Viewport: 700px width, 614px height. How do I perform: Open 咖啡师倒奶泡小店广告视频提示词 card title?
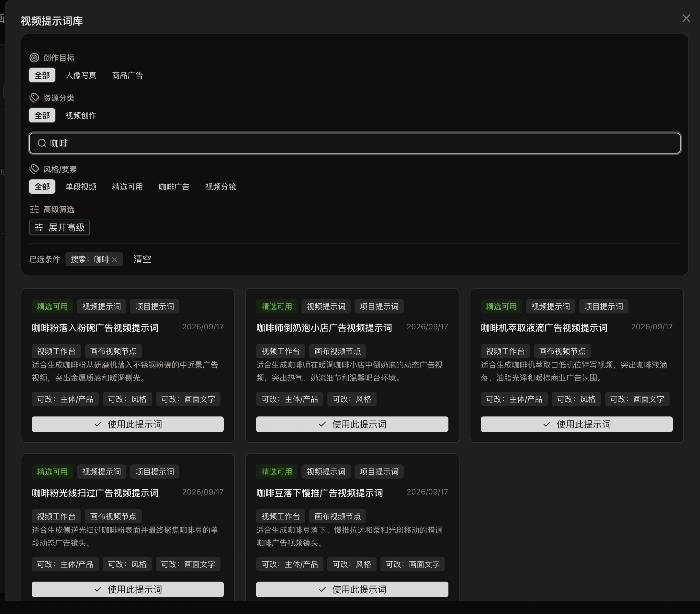coord(324,328)
